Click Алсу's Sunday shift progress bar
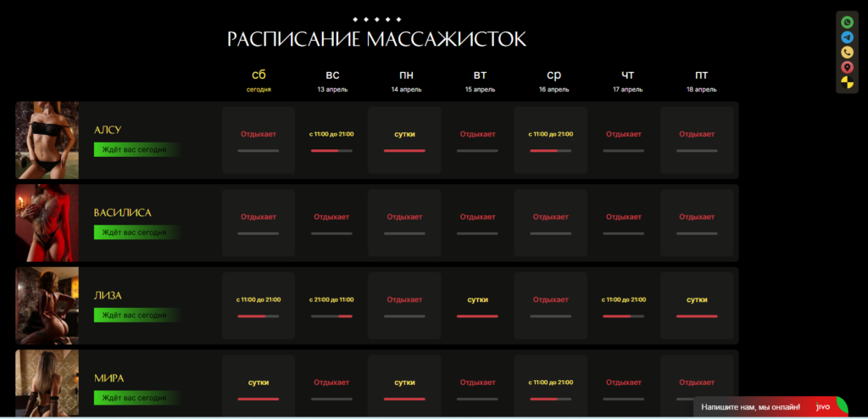 tap(331, 151)
